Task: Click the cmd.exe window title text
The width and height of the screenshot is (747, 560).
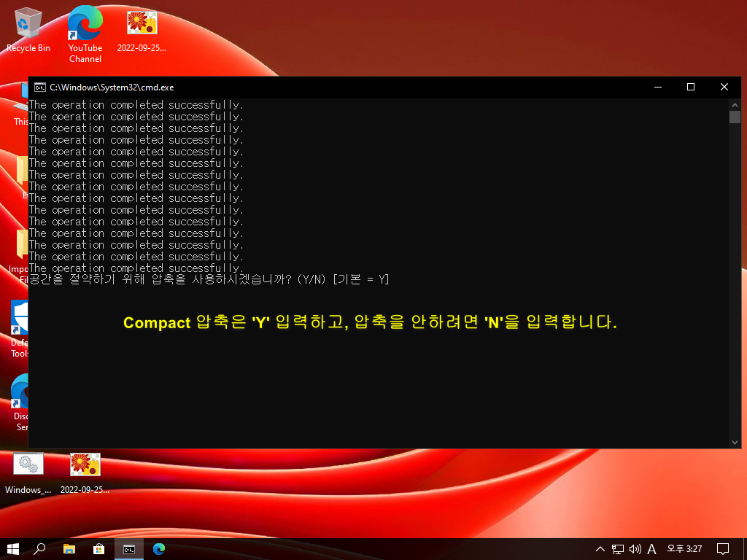Action: [x=112, y=87]
